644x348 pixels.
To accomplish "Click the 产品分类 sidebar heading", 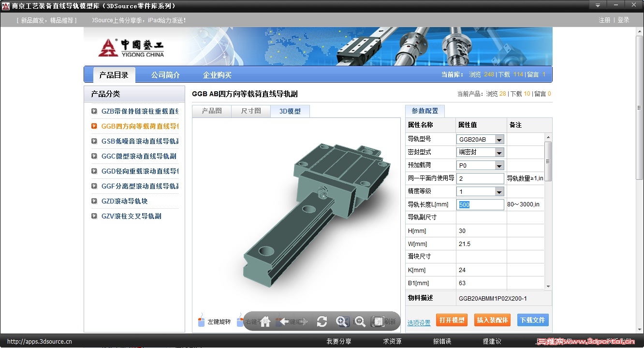I will tap(105, 94).
